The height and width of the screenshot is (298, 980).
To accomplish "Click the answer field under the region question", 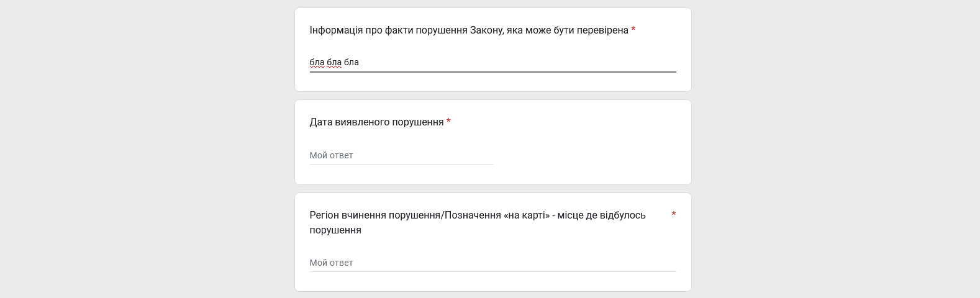I will [492, 263].
